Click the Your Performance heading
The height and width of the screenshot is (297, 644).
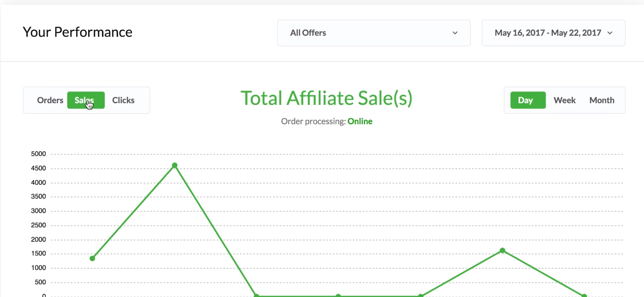[77, 32]
